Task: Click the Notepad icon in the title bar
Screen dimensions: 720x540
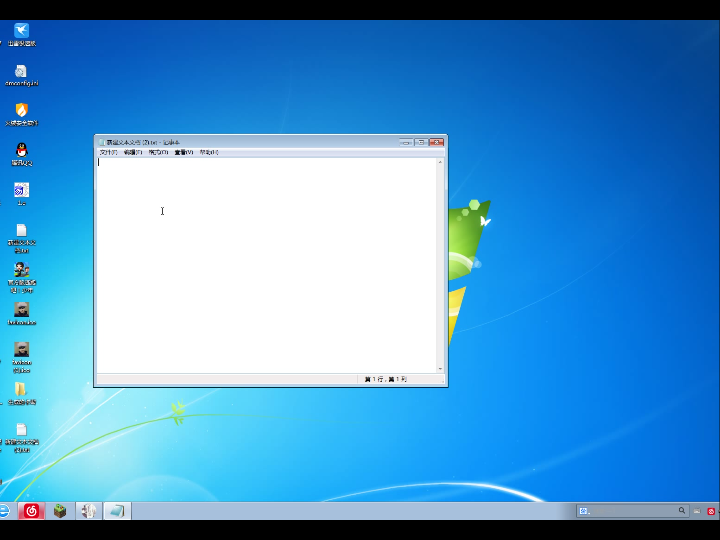Action: click(x=102, y=142)
